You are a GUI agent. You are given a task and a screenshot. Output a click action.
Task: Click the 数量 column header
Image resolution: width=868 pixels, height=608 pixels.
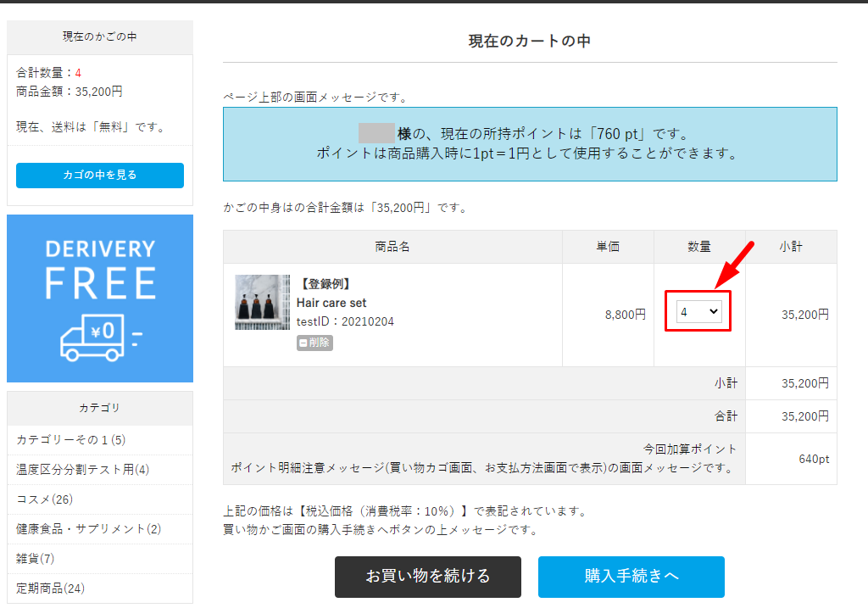699,247
